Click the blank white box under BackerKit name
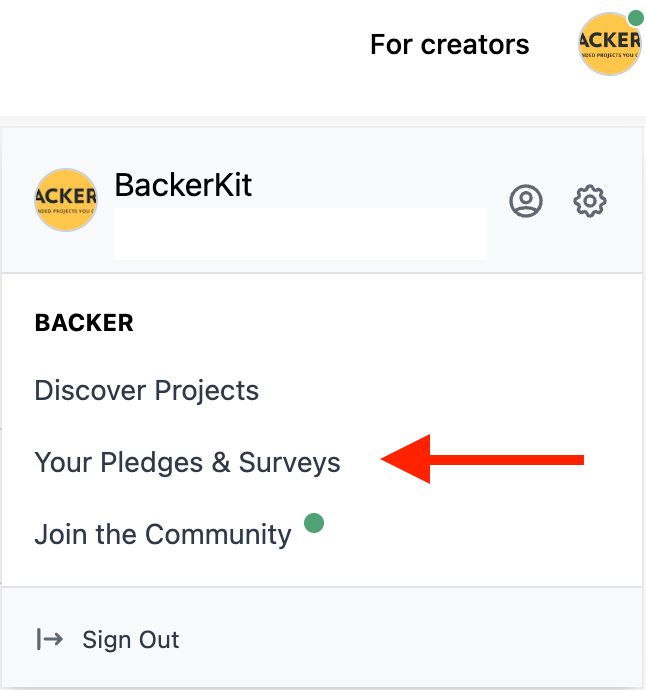Screen dimensions: 646x690 [x=300, y=234]
